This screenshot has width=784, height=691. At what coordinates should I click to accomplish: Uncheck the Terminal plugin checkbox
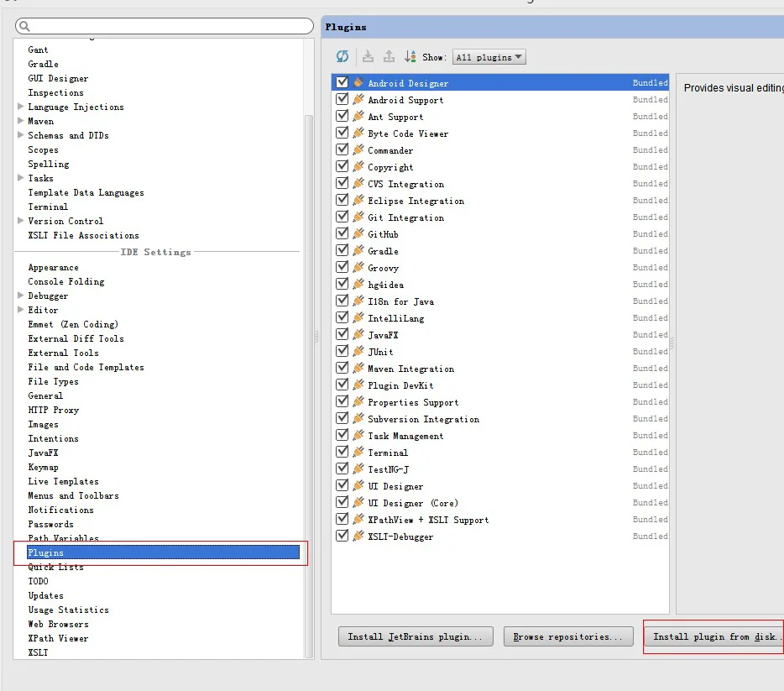(342, 452)
